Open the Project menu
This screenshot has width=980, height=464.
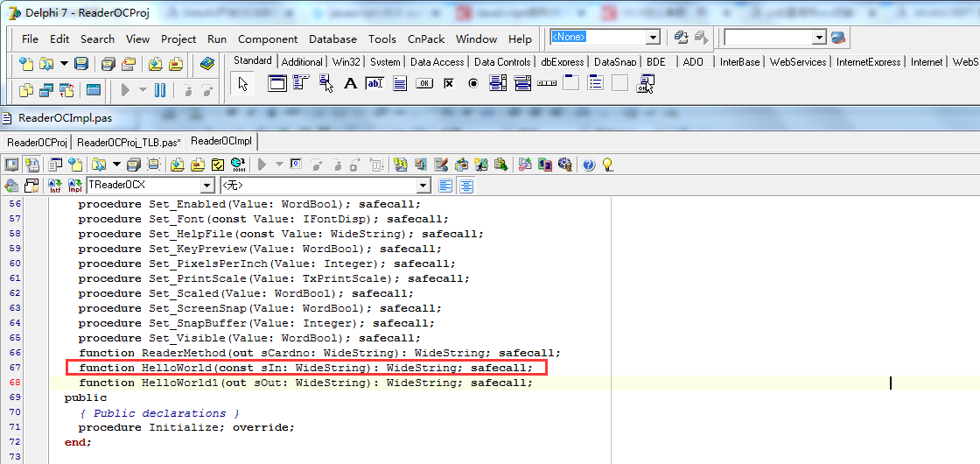[x=178, y=39]
